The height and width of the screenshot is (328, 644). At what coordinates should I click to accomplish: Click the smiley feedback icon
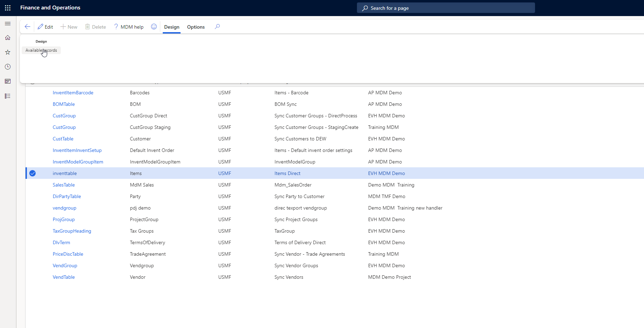154,27
